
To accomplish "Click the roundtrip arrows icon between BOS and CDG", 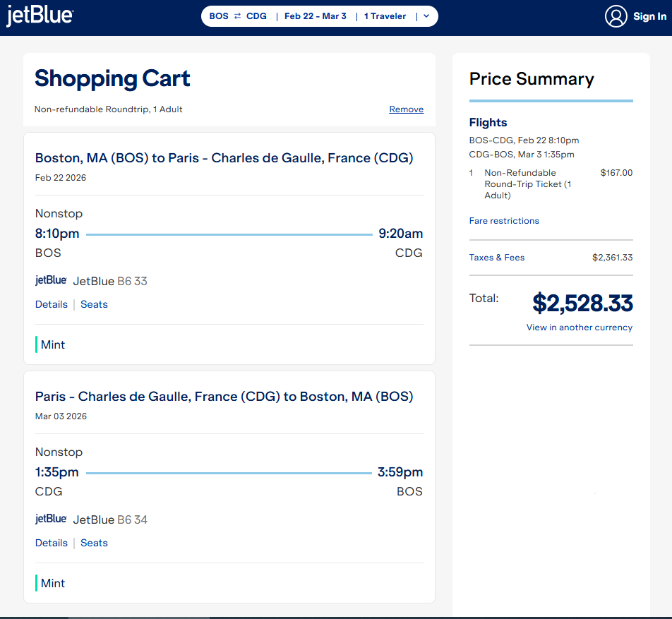I will tap(237, 16).
